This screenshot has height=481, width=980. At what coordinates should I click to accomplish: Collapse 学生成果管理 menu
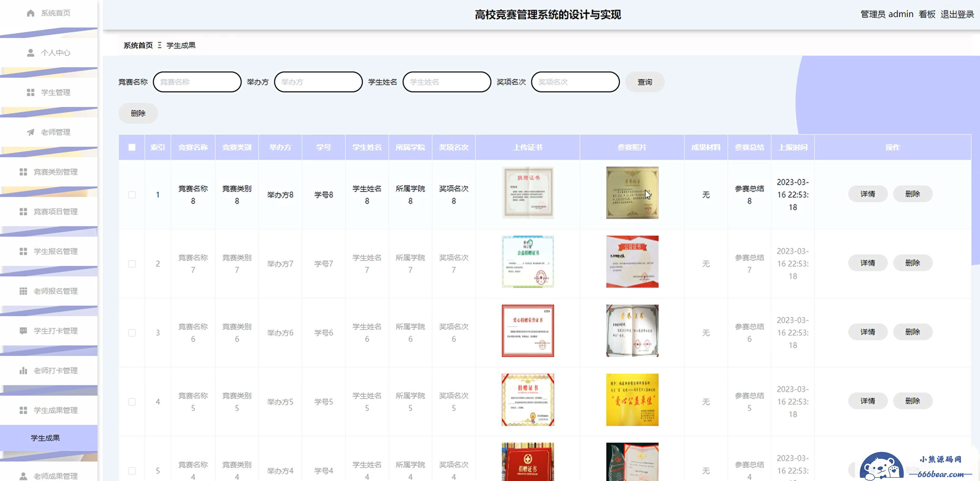click(49, 410)
